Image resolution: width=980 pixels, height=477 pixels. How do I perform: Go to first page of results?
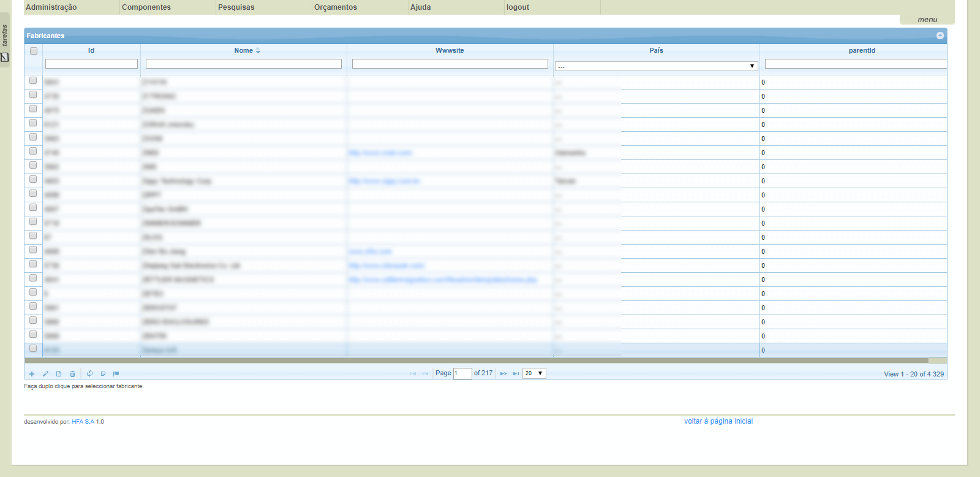pos(413,373)
